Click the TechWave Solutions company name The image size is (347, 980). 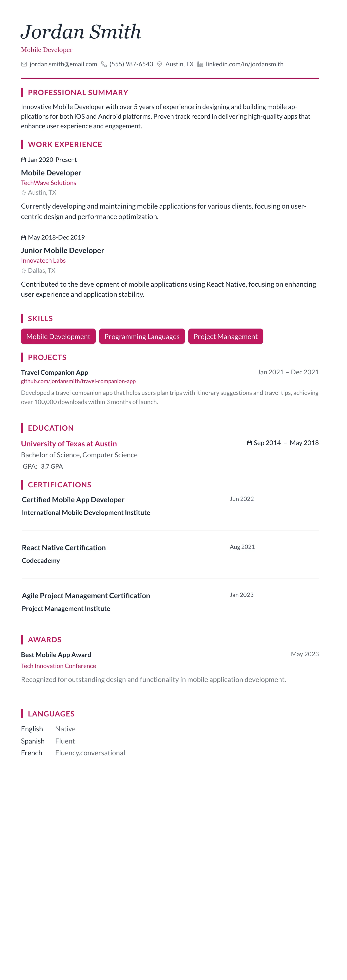[x=48, y=183]
